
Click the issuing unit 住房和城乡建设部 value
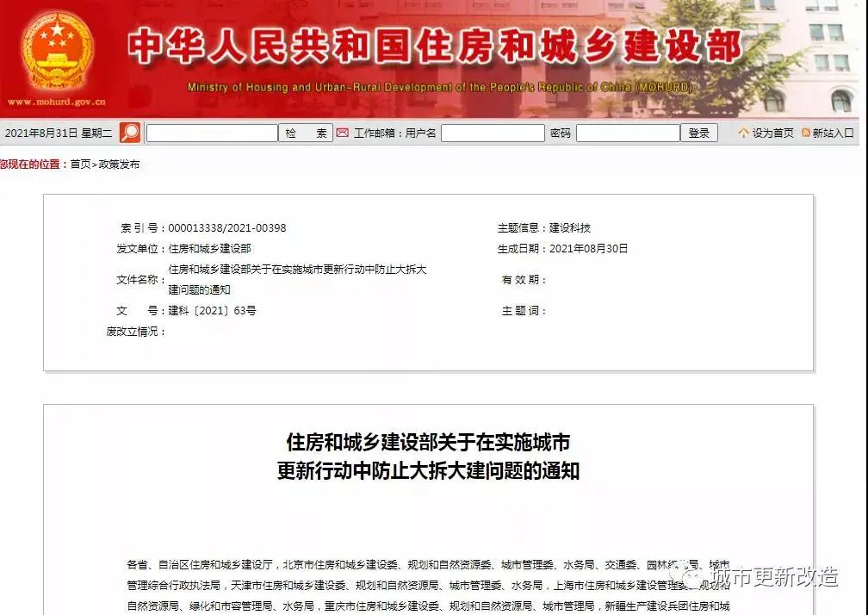coord(209,249)
